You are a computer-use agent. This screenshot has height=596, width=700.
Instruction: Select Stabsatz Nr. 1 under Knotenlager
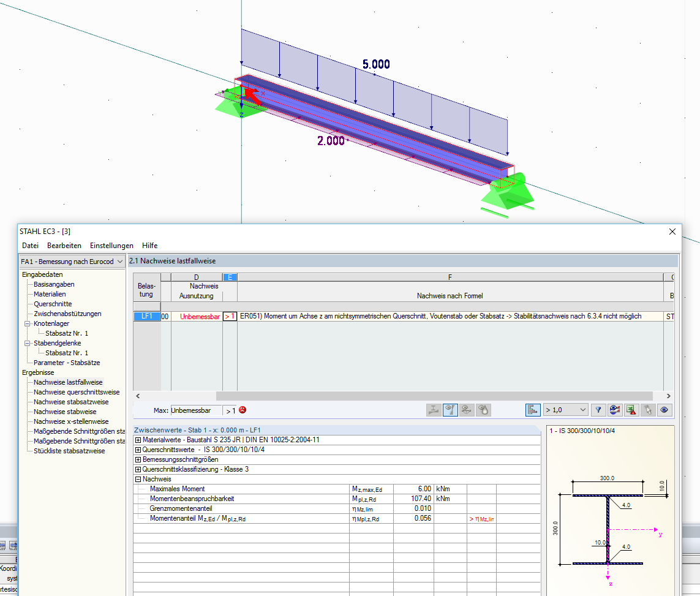(67, 333)
